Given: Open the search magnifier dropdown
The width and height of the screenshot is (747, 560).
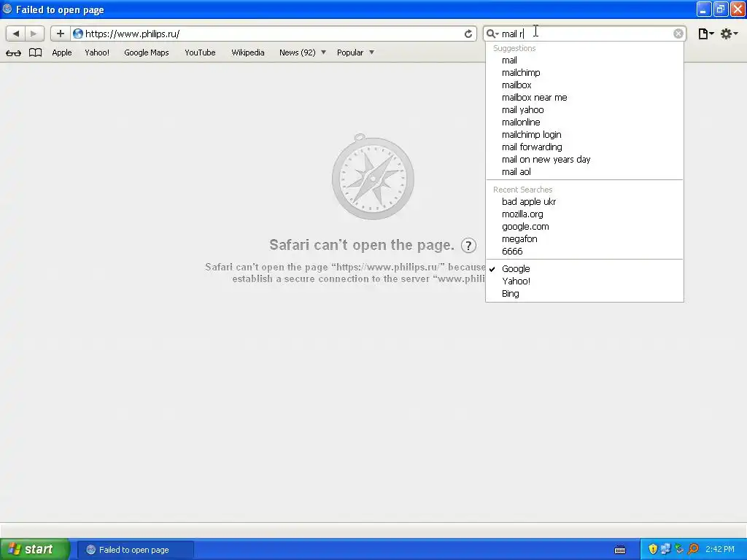Looking at the screenshot, I should [x=492, y=34].
